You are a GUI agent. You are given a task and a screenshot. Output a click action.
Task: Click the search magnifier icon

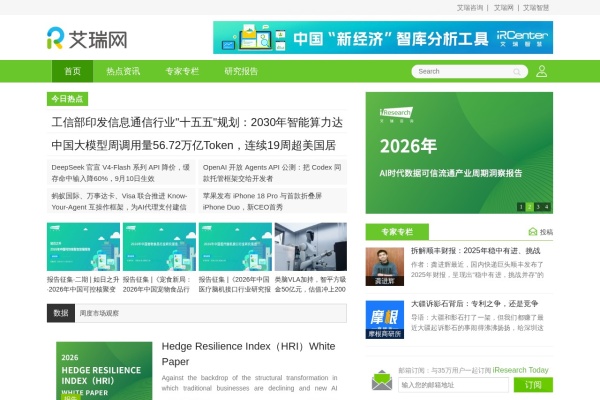pos(517,72)
